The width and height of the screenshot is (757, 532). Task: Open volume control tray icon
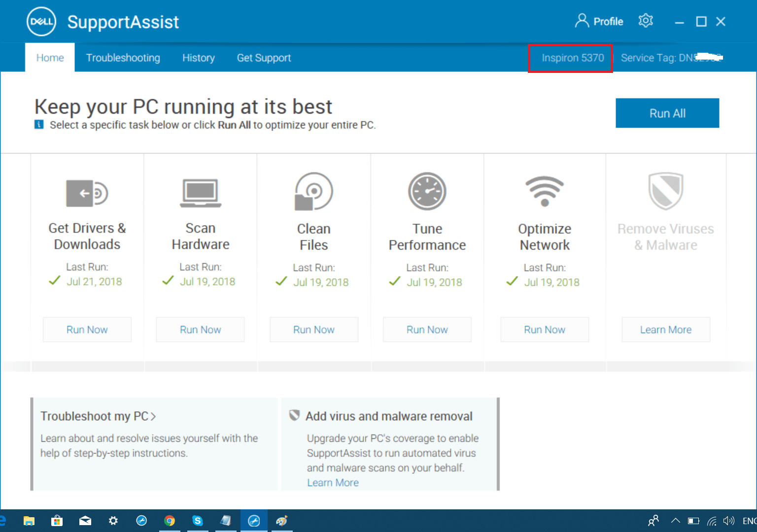tap(728, 521)
